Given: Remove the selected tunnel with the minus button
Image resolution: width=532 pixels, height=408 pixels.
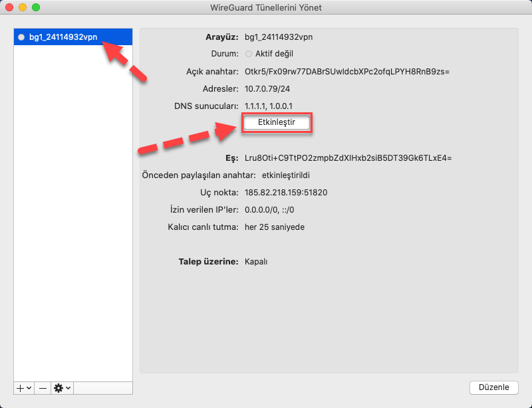Looking at the screenshot, I should (43, 388).
